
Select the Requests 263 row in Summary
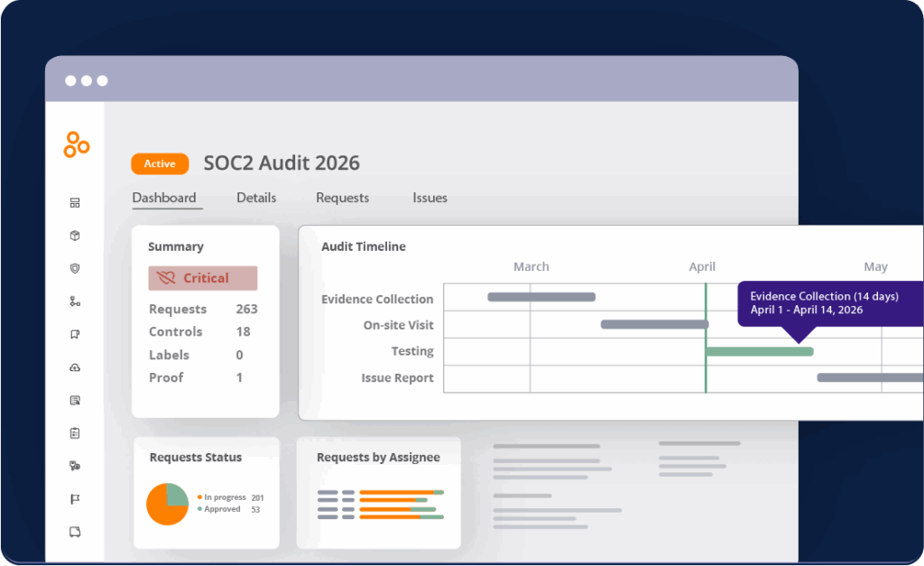[x=203, y=309]
